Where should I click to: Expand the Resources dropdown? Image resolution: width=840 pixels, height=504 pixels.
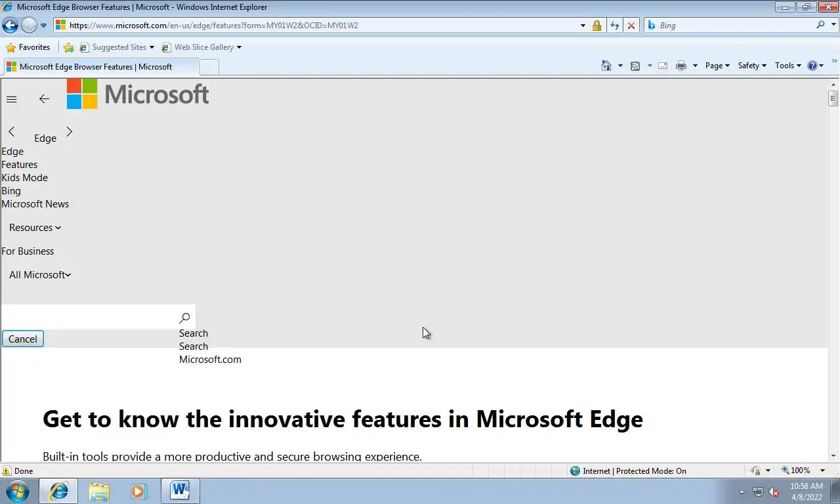(x=35, y=228)
